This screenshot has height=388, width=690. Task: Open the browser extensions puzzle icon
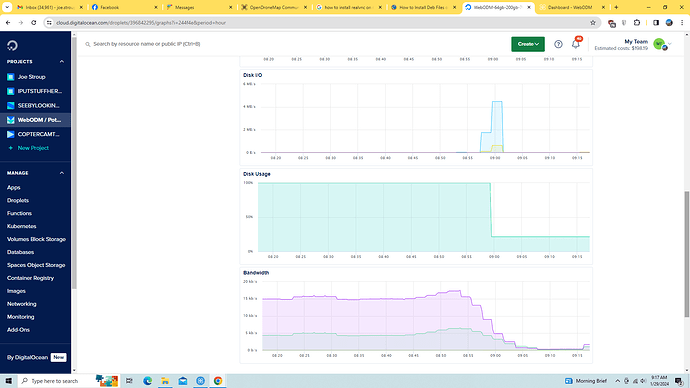click(637, 23)
